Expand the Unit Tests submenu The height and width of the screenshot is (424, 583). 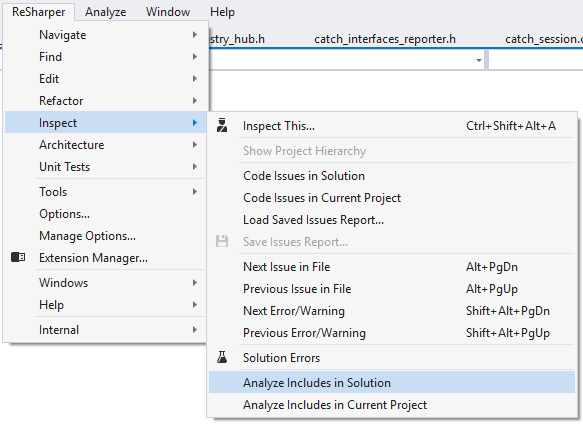click(105, 167)
